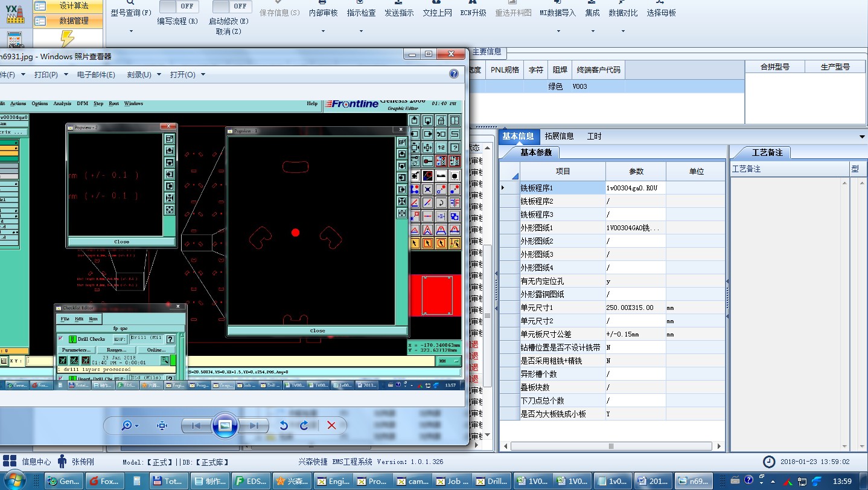Switch to the 基本信息 tab
868x490 pixels.
(518, 137)
